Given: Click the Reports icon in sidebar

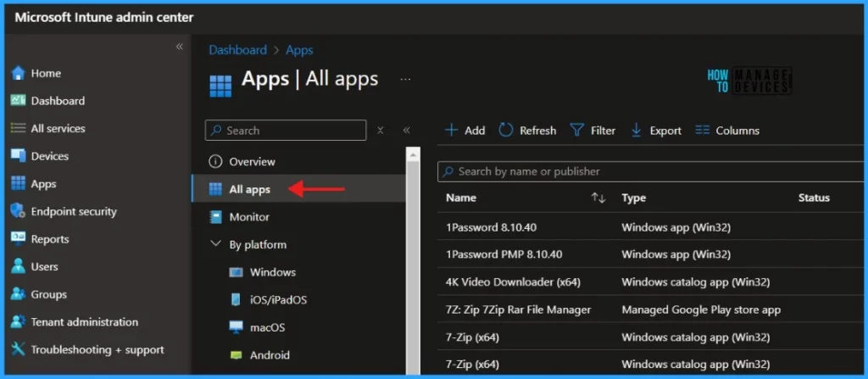Looking at the screenshot, I should coord(19,239).
